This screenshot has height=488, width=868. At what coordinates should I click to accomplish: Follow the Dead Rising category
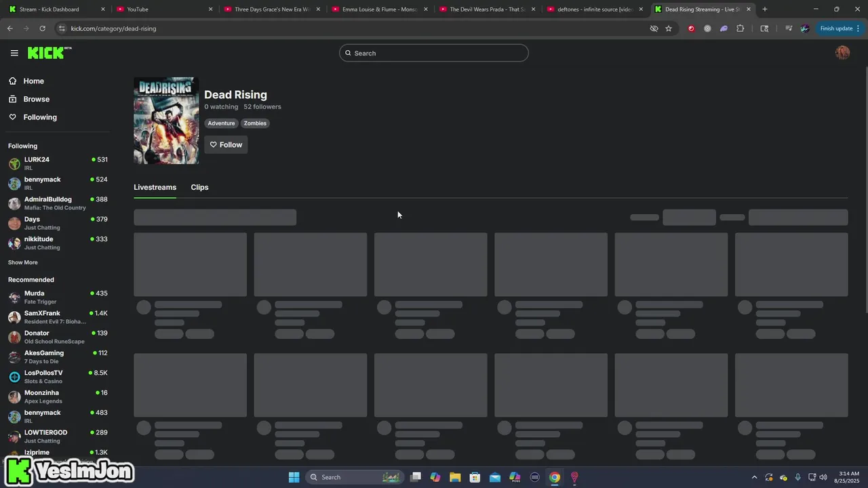pos(226,144)
